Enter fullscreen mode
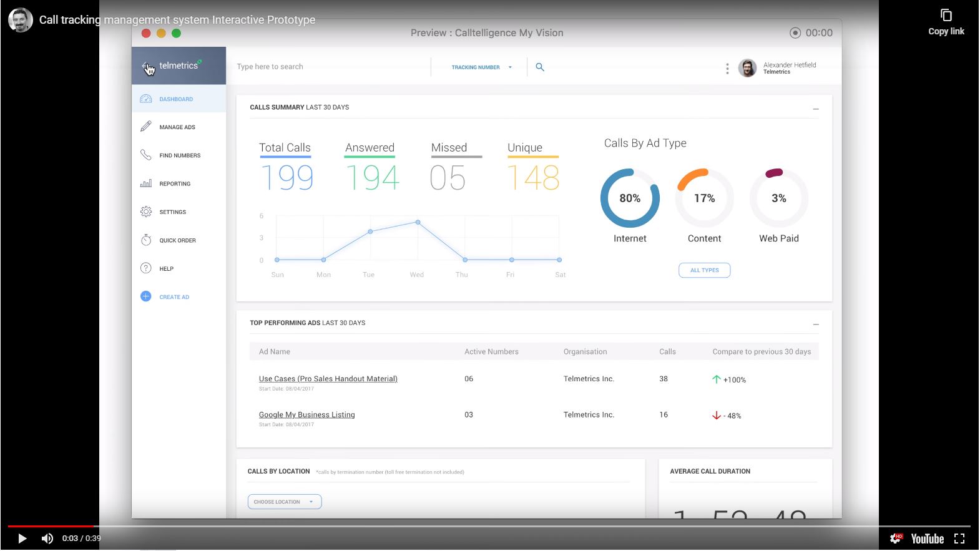 click(959, 539)
